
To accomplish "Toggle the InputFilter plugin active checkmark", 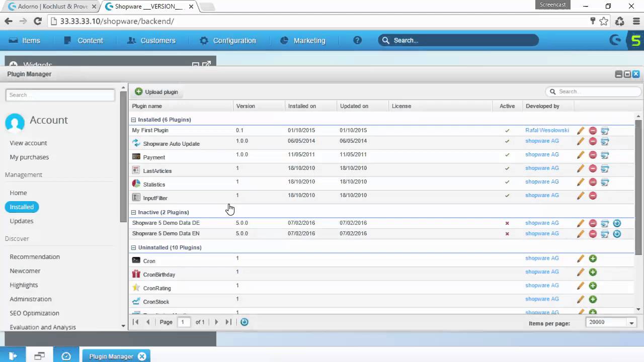I will (507, 196).
